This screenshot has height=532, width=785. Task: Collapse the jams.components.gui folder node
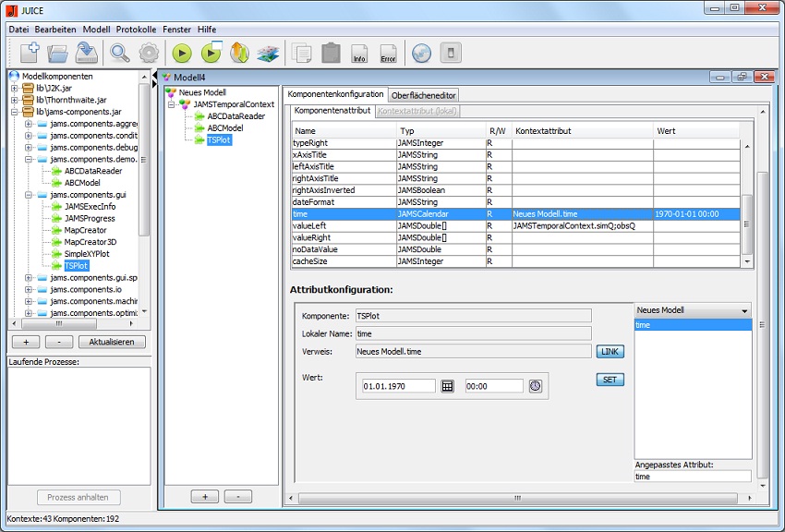(x=30, y=195)
